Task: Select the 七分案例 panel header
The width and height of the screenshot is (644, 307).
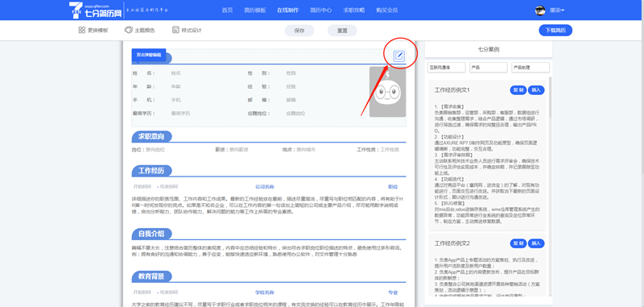Action: (489, 49)
